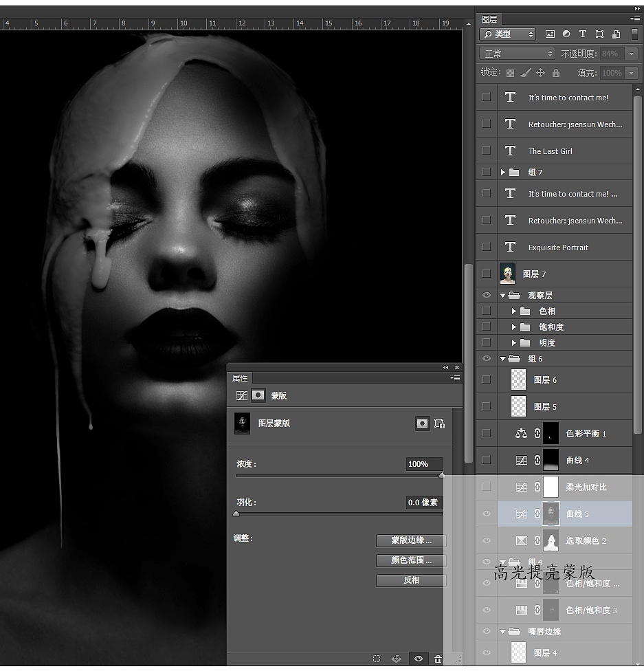Toggle the layer filter on/off switch
644x671 pixels.
tap(634, 34)
